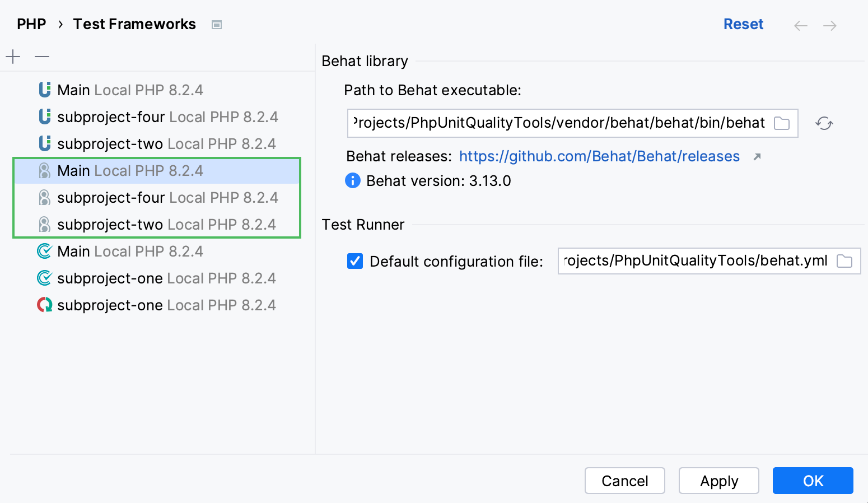The height and width of the screenshot is (503, 868).
Task: Disable the Default configuration file option
Action: (354, 261)
